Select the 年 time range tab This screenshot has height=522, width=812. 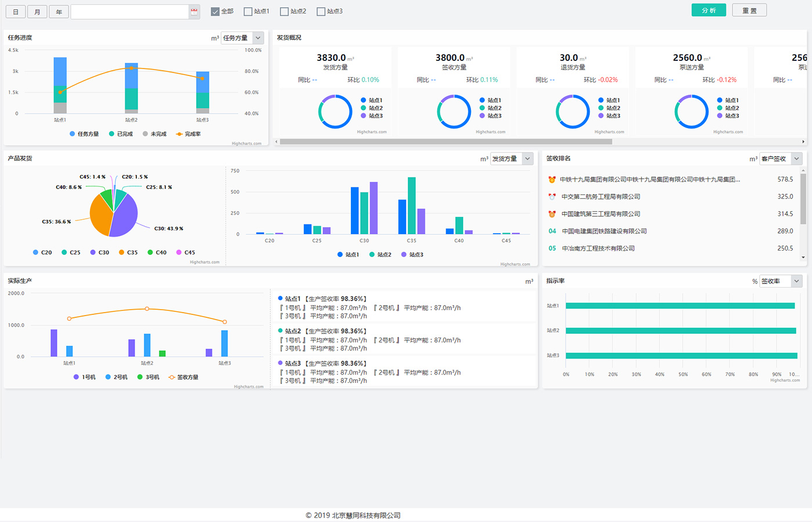[59, 12]
